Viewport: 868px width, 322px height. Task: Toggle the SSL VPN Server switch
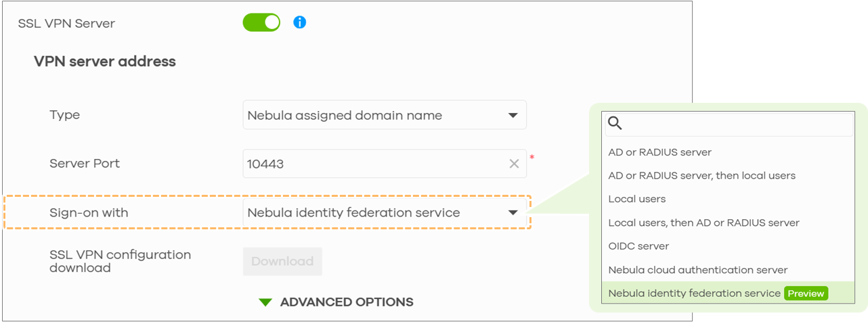click(261, 22)
